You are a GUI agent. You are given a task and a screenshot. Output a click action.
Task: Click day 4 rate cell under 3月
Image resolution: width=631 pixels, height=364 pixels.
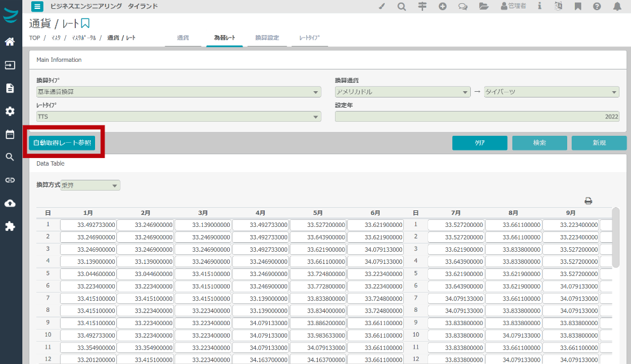tap(204, 261)
